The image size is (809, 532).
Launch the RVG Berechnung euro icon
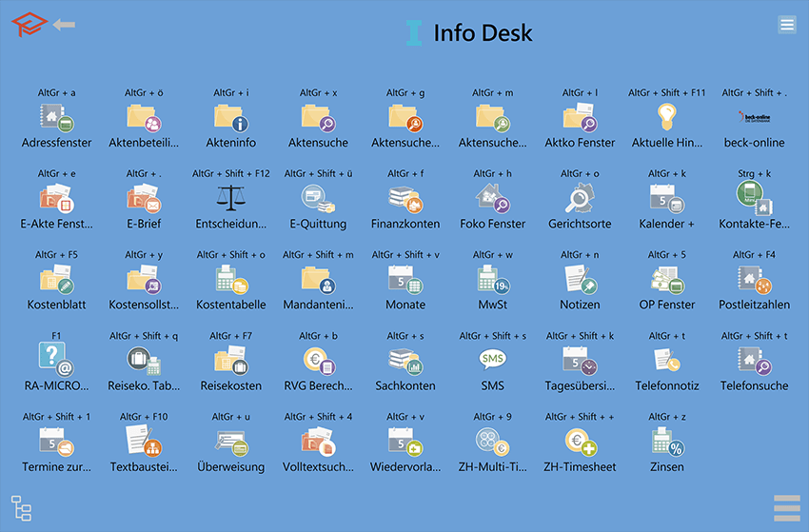(318, 361)
